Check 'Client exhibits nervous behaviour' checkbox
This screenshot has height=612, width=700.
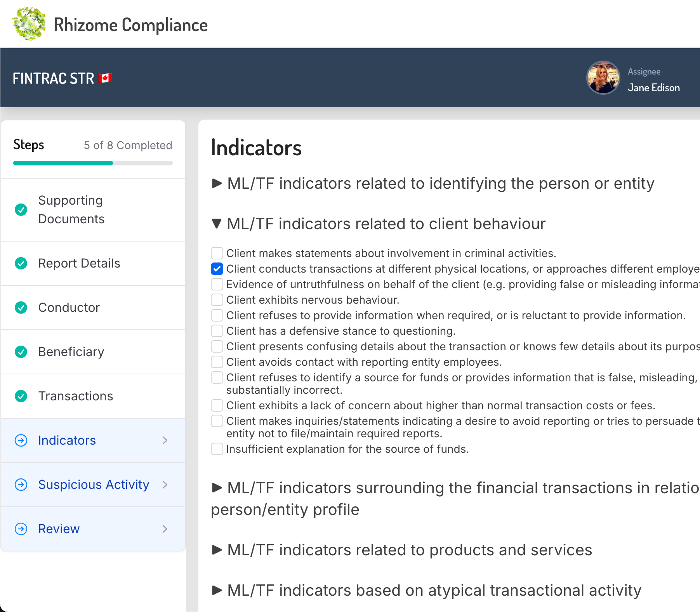pyautogui.click(x=217, y=300)
